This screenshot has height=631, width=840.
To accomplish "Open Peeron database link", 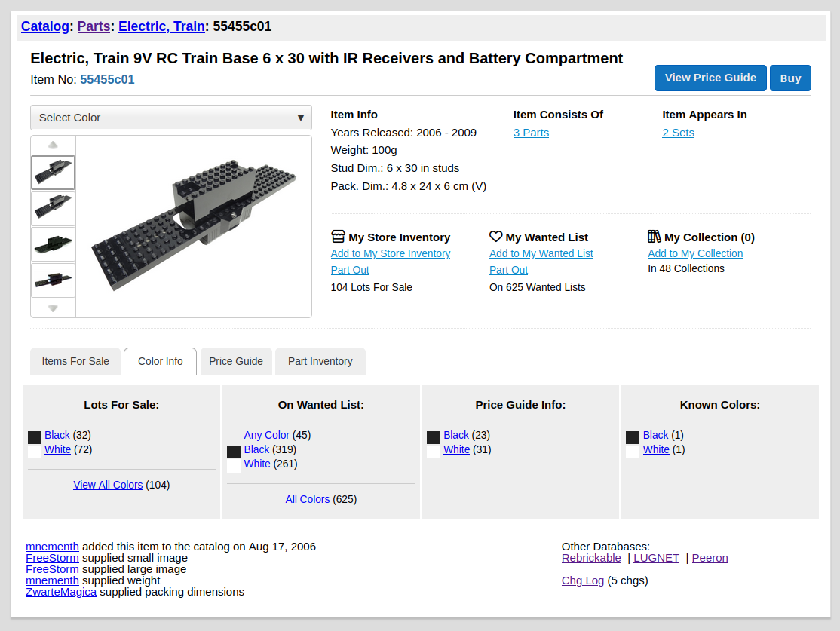I will coord(710,558).
